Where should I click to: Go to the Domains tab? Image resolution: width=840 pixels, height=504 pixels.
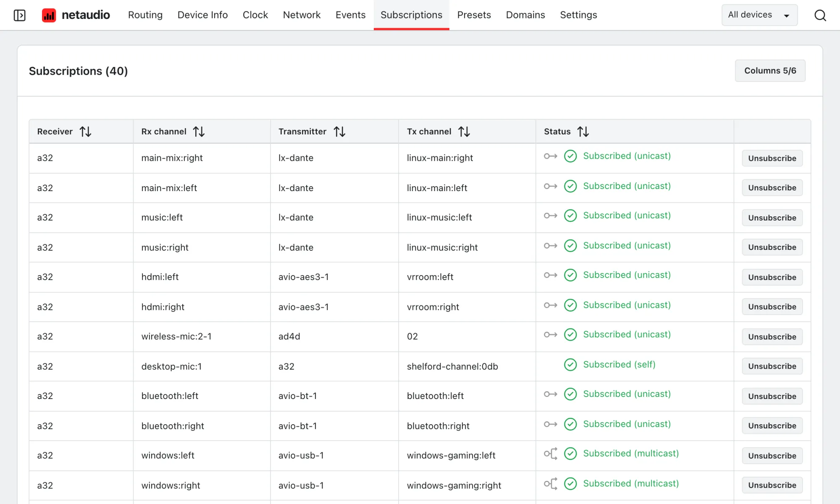coord(525,15)
